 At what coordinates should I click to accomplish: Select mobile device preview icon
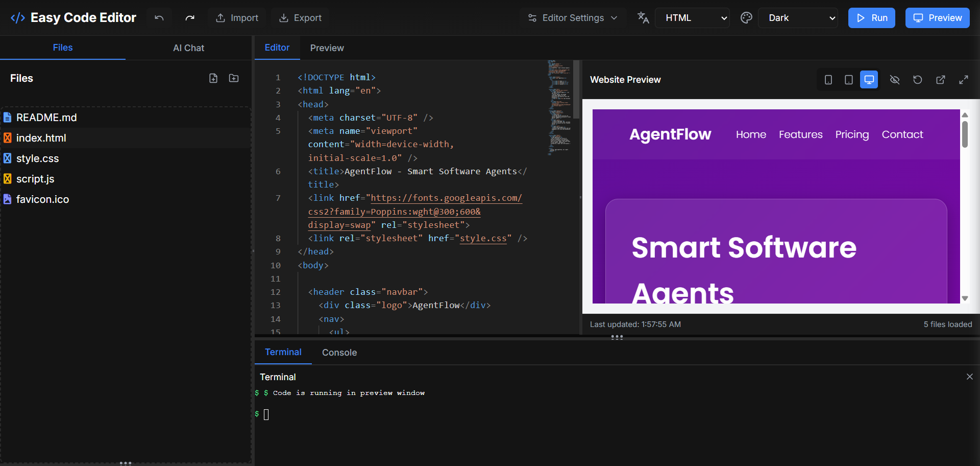(828, 80)
